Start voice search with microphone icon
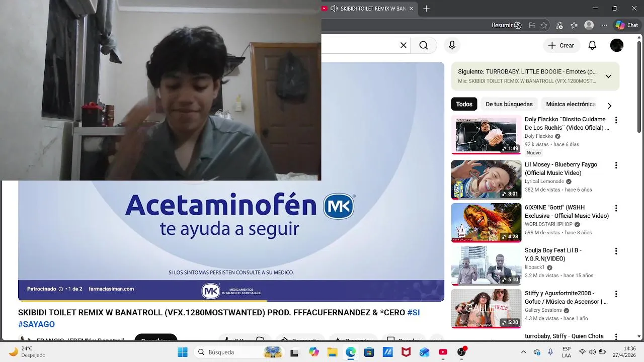Image resolution: width=644 pixels, height=362 pixels. (x=452, y=45)
